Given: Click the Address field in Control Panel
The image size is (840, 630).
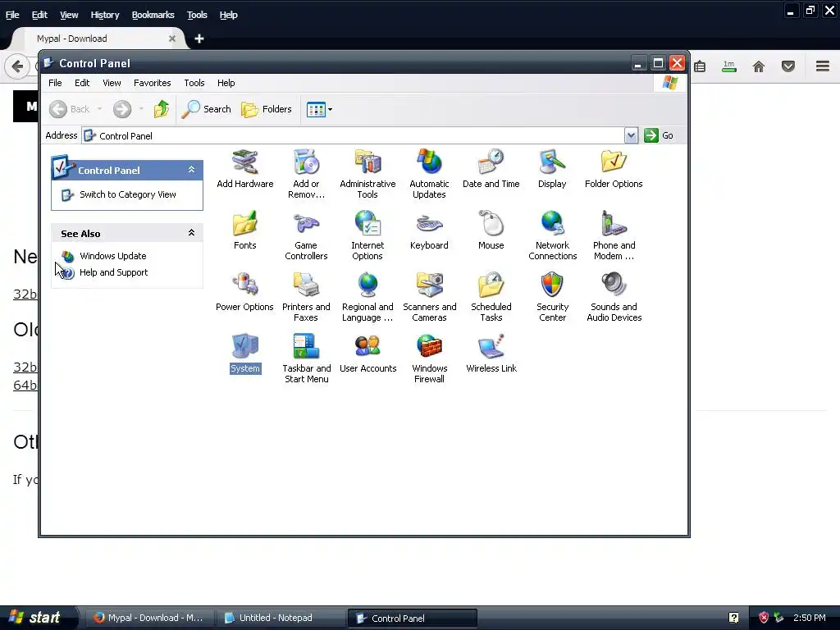Looking at the screenshot, I should [353, 135].
